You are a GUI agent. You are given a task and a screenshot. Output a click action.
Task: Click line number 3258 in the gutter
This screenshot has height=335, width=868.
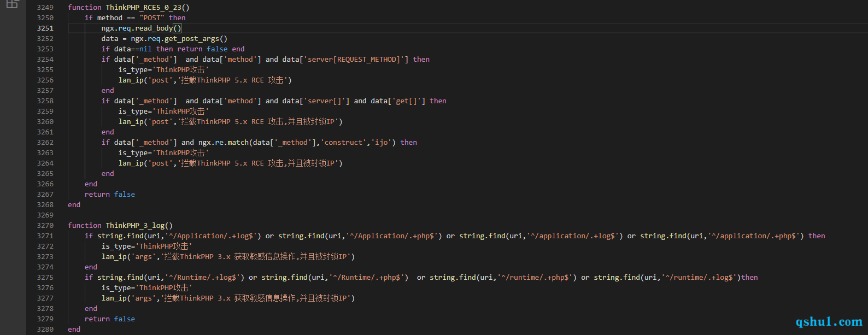45,101
